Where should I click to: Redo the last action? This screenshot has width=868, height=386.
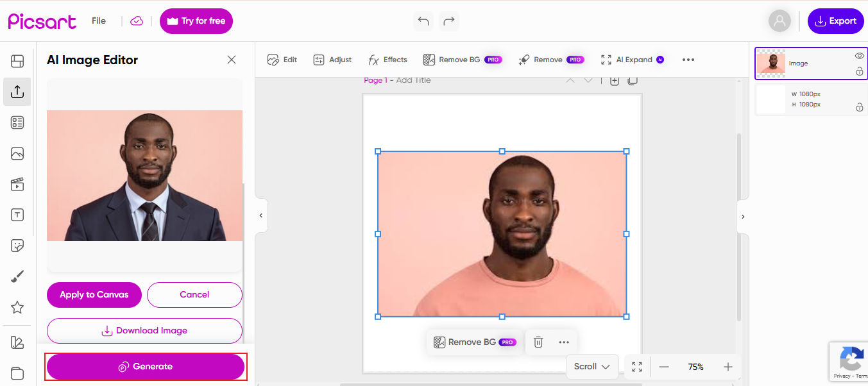pyautogui.click(x=449, y=21)
